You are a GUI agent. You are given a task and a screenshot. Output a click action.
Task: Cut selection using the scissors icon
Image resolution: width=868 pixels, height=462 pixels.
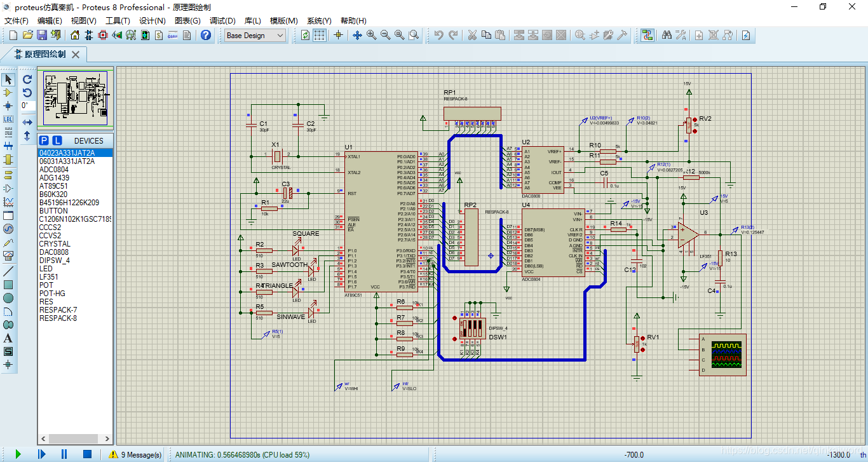(472, 36)
